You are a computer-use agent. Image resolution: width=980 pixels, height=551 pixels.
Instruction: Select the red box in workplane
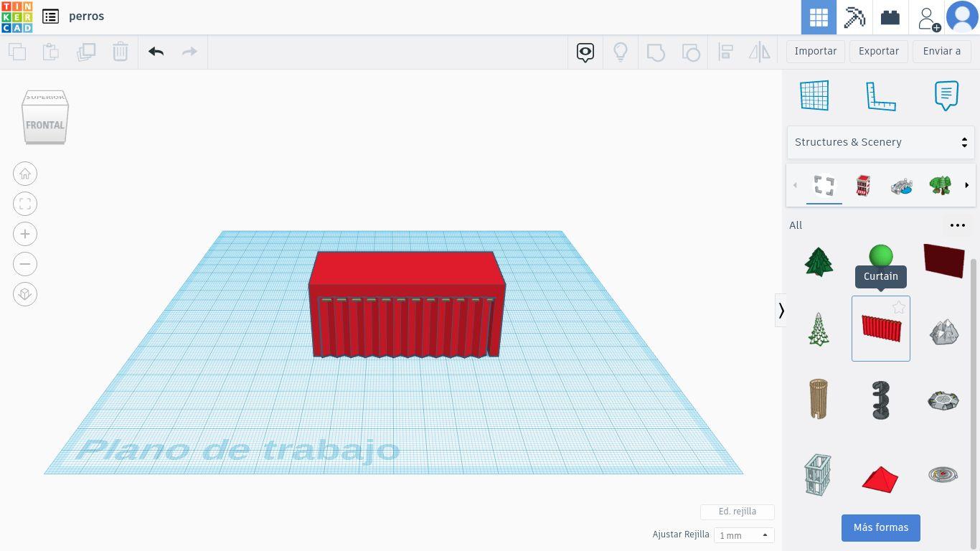tap(407, 304)
